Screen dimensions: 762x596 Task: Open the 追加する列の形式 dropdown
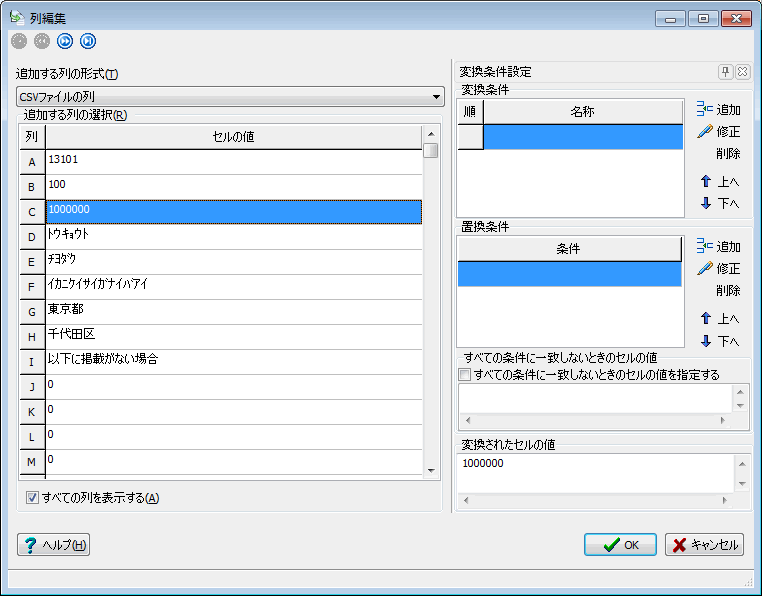pos(230,97)
